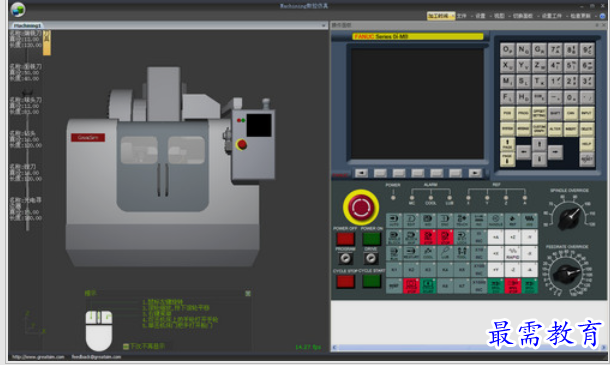Select MDI mode on operator panel

click(428, 221)
